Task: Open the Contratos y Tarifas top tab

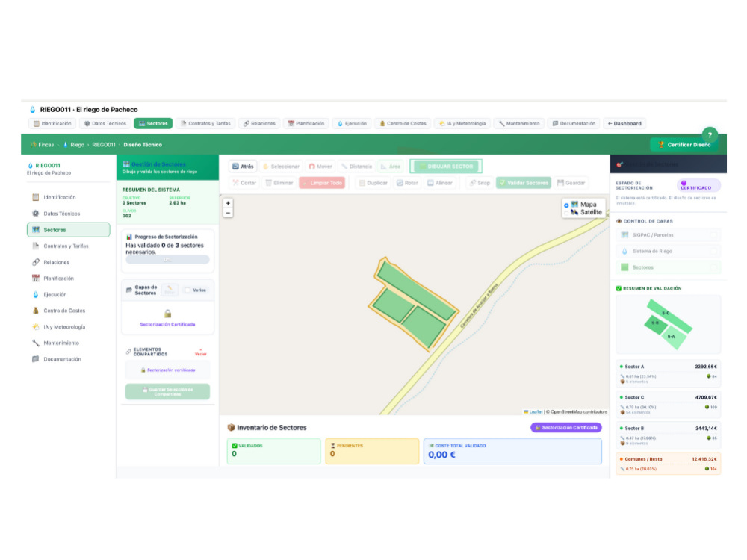Action: [205, 123]
